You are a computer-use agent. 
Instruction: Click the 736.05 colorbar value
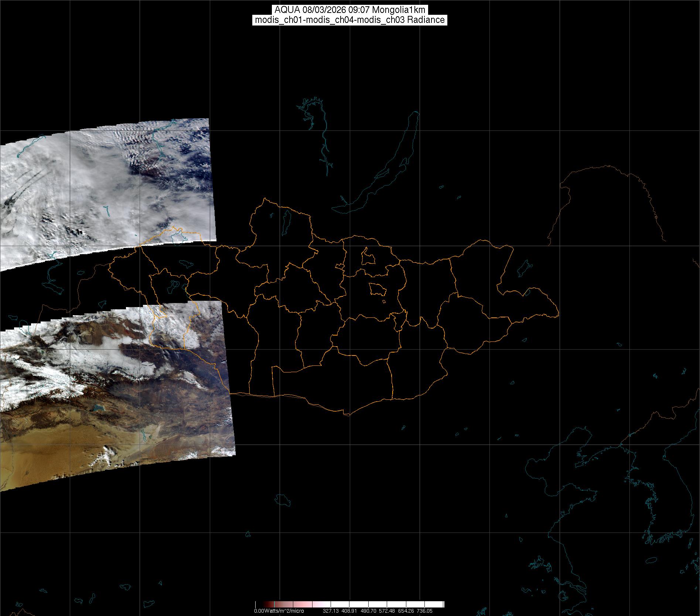[x=424, y=611]
